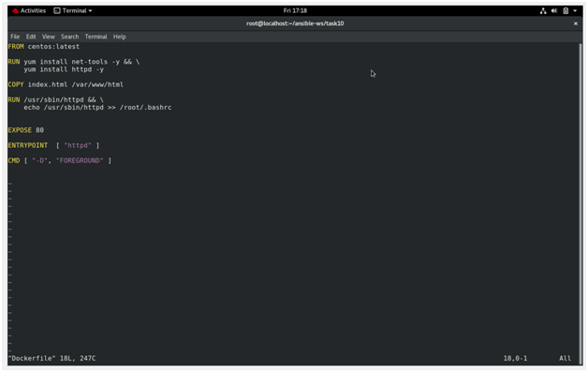Open the Help menu

pyautogui.click(x=119, y=37)
